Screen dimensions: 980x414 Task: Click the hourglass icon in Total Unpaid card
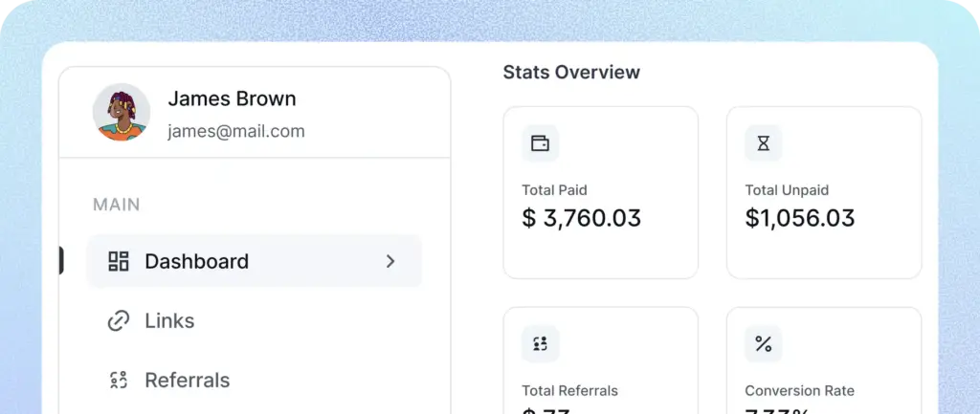click(x=763, y=143)
